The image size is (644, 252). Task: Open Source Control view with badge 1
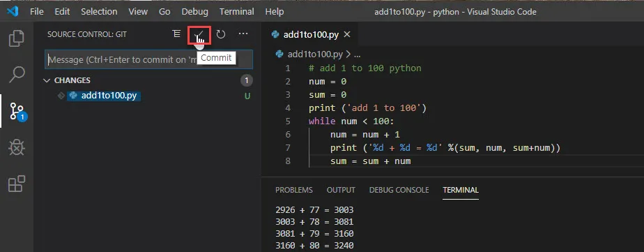pos(17,111)
